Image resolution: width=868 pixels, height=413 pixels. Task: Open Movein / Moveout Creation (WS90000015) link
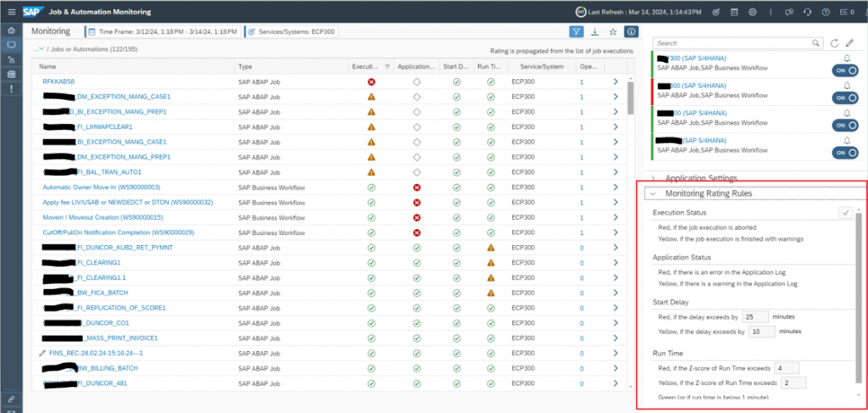point(103,217)
